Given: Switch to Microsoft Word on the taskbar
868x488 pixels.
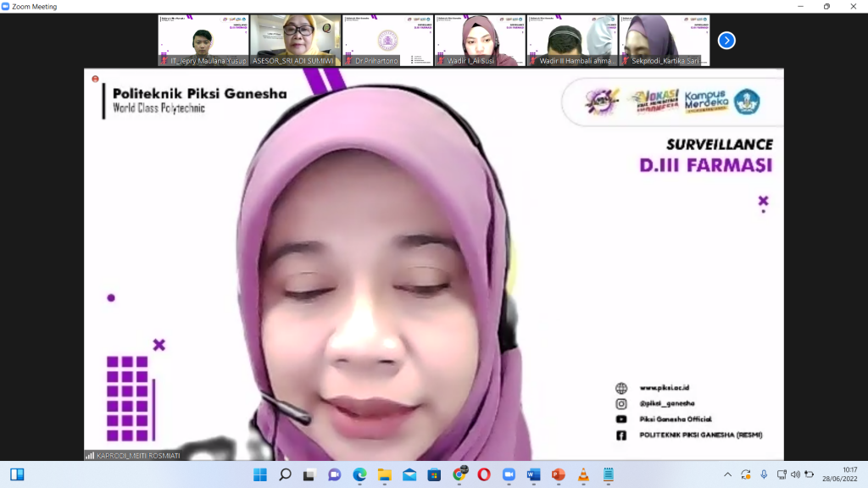Looking at the screenshot, I should (534, 474).
